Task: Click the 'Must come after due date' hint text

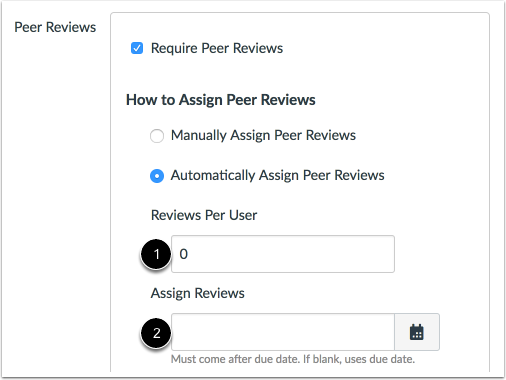Action: click(x=293, y=359)
